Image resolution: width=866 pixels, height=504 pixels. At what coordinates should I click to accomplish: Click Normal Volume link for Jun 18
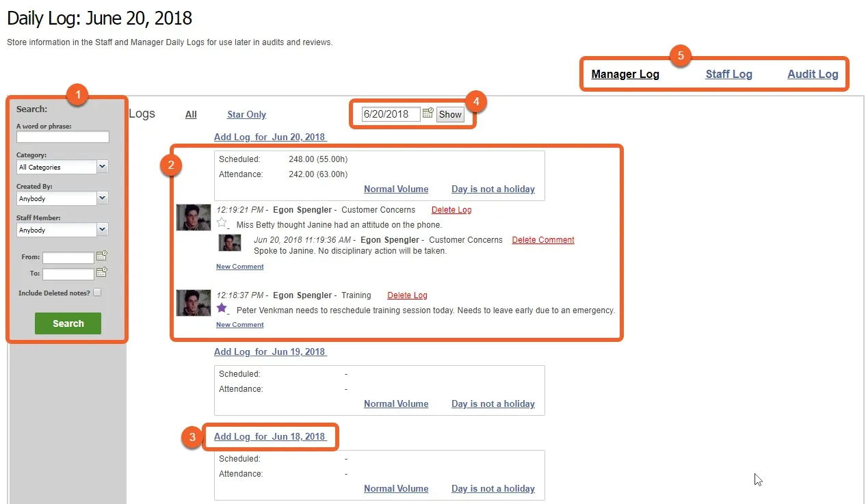pyautogui.click(x=396, y=489)
